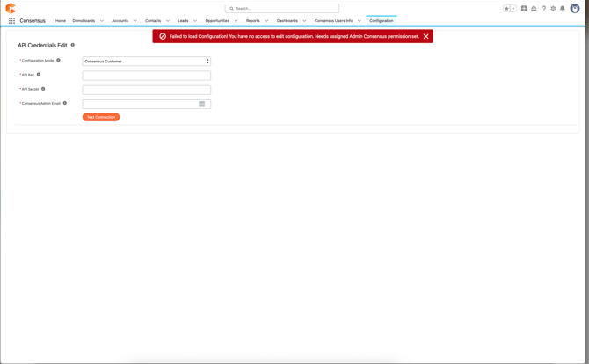Expand the Contacts tab chevron

tap(168, 20)
